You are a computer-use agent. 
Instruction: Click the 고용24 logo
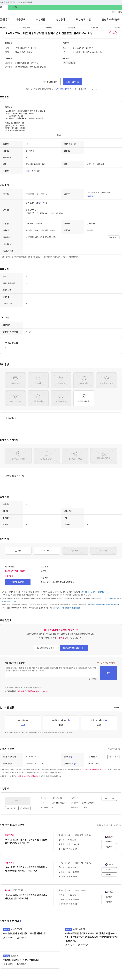pyautogui.click(x=5, y=19)
